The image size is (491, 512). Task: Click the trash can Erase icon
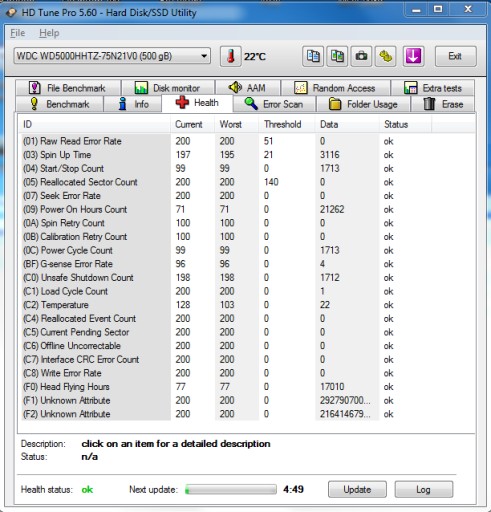tap(429, 104)
